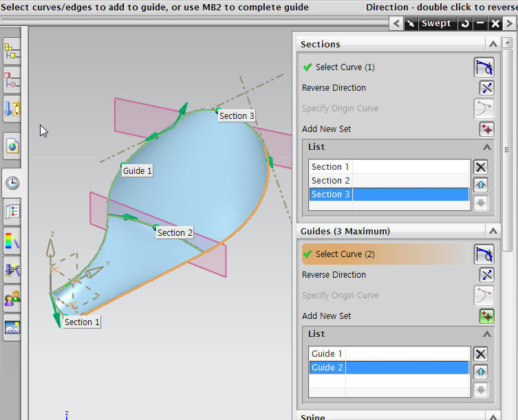Click Add New Set icon in Guides
This screenshot has width=518, height=420.
click(486, 316)
